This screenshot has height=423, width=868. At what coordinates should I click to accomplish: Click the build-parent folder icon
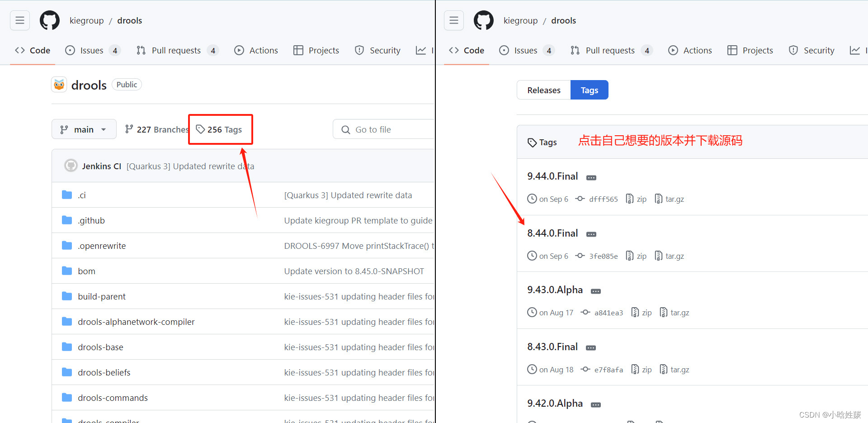point(67,296)
